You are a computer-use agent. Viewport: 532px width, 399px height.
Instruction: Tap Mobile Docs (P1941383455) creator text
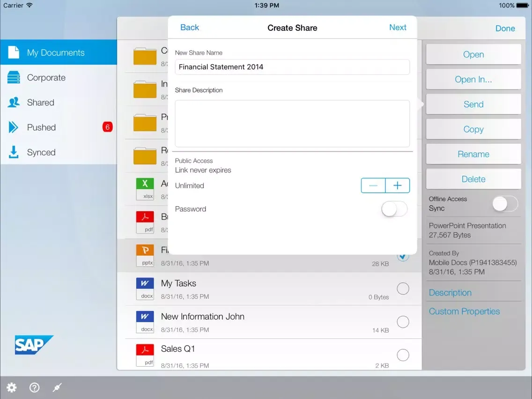[473, 263]
